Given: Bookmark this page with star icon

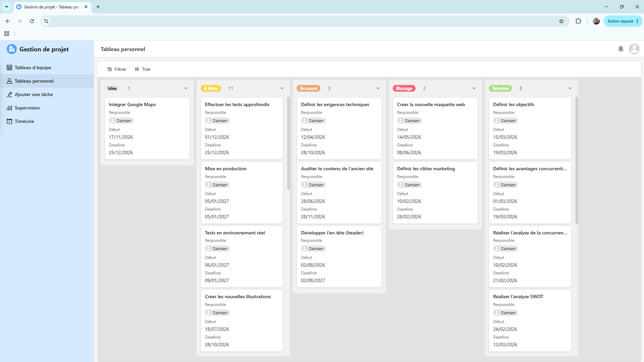Looking at the screenshot, I should (561, 21).
